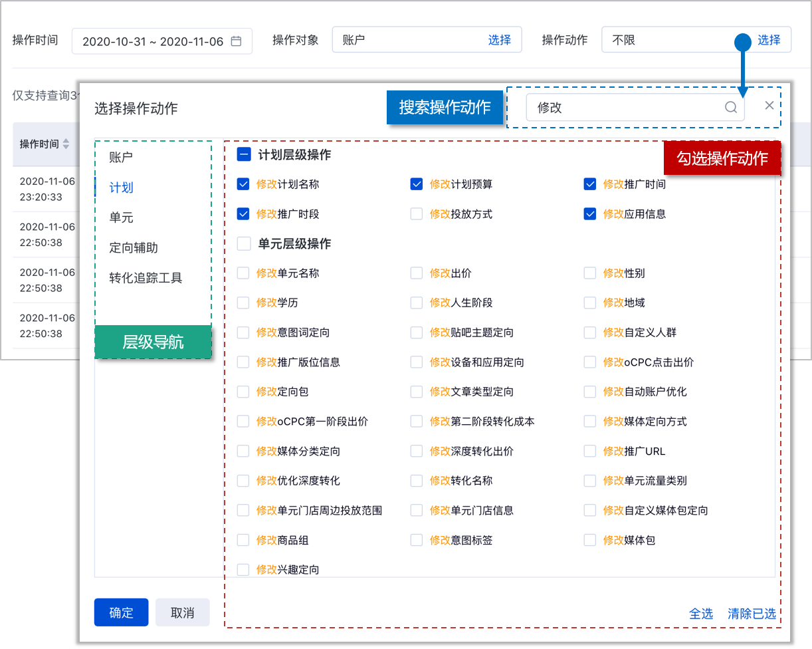Select the 修改推广URL checkbox
Screen dimensions: 812x649
[590, 452]
